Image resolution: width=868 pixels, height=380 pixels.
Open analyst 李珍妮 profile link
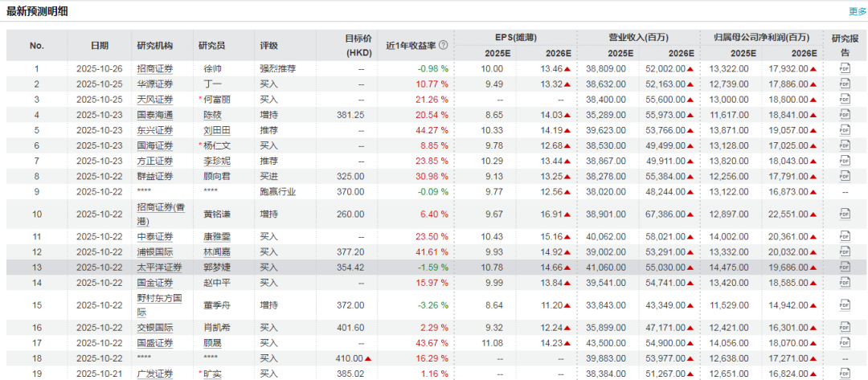(x=217, y=161)
